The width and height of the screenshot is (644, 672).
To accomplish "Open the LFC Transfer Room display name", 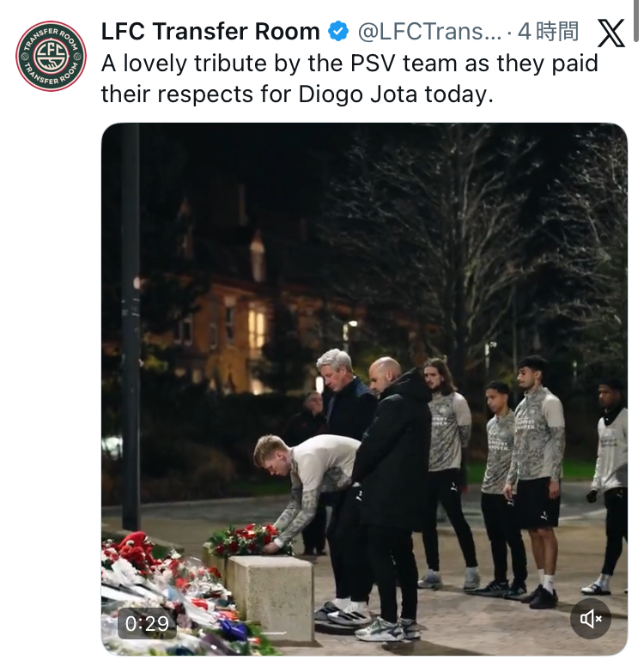I will pos(210,31).
